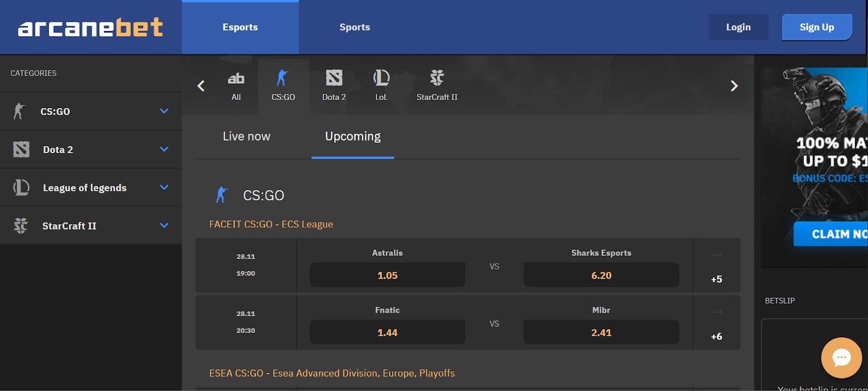The image size is (868, 391).
Task: Open +6 more markets for Fnatic match
Action: (x=717, y=337)
